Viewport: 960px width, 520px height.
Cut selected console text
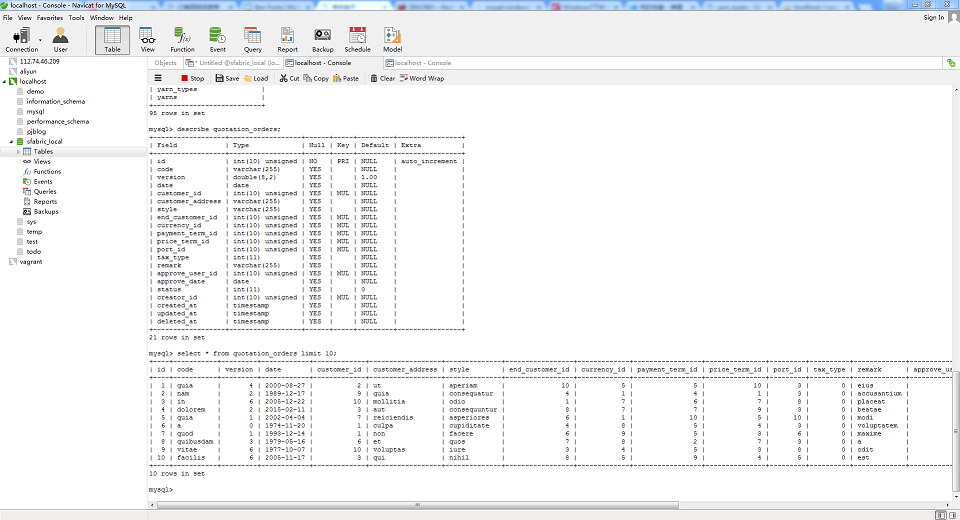pos(289,78)
